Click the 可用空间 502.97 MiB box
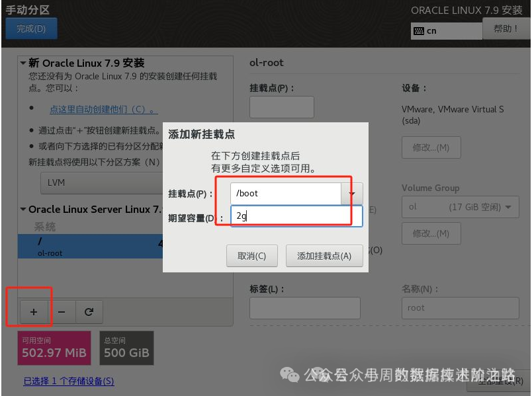The width and height of the screenshot is (532, 396). click(54, 348)
